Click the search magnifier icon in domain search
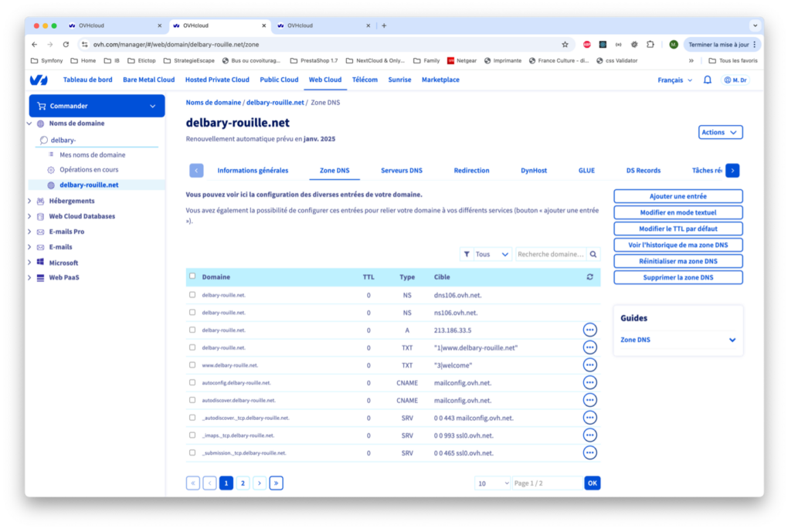 click(593, 254)
